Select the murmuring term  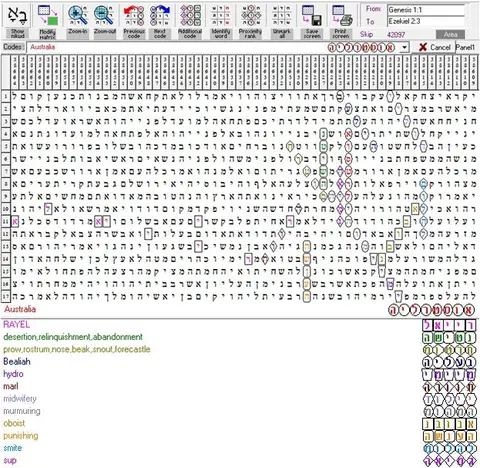coord(22,411)
